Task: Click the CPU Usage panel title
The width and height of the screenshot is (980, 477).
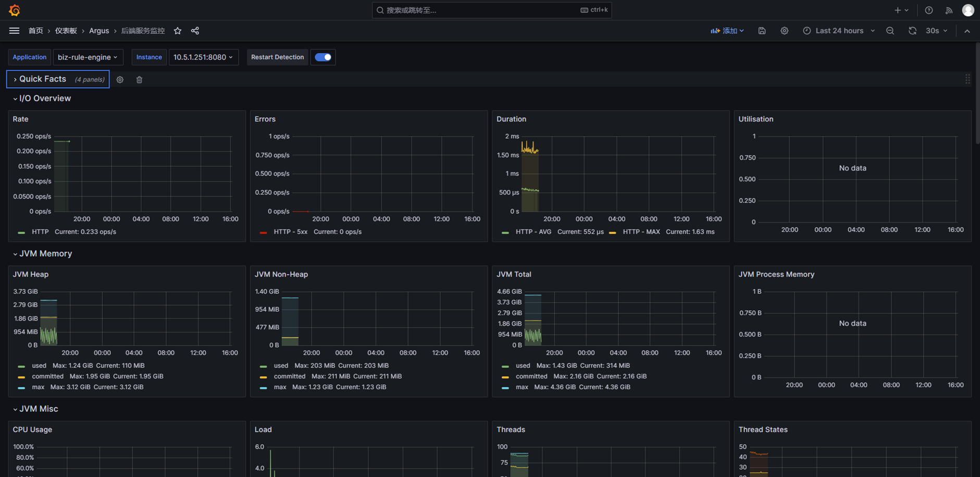Action: pos(32,430)
